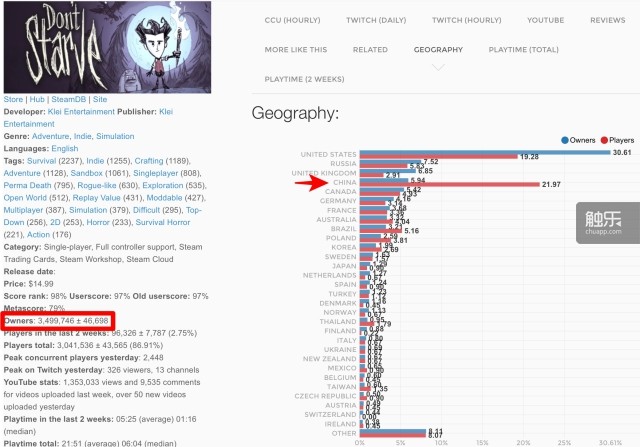Select the Geography tab
This screenshot has width=640, height=447.
click(437, 48)
